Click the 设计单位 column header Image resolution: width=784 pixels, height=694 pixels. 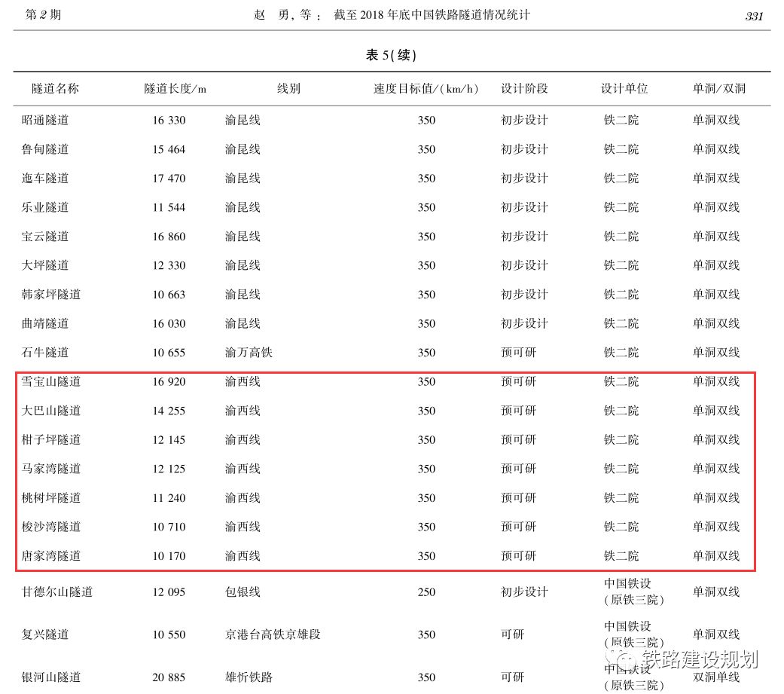tap(624, 89)
